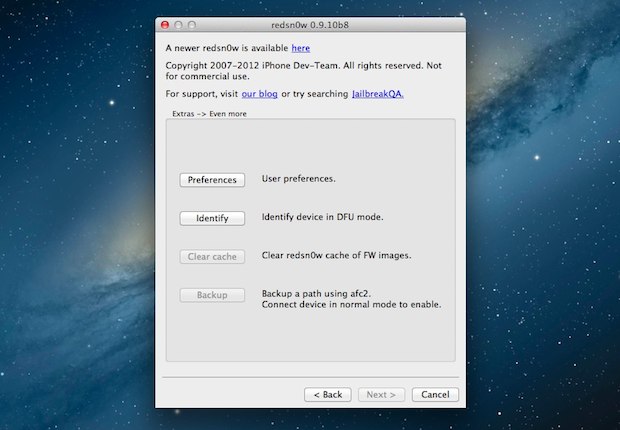Follow the 'here' newer version link
620x430 pixels.
pyautogui.click(x=301, y=48)
